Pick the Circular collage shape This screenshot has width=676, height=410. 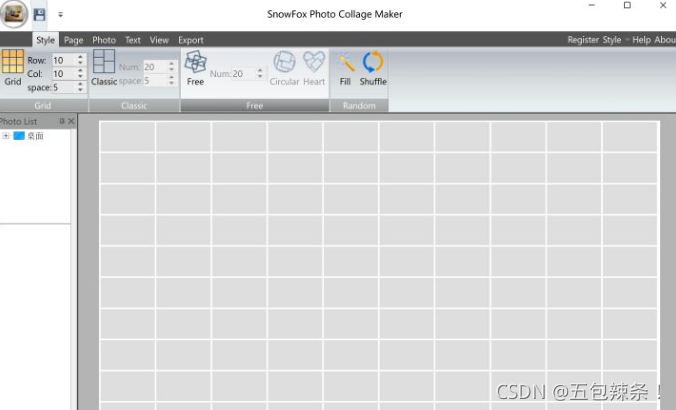pyautogui.click(x=284, y=63)
